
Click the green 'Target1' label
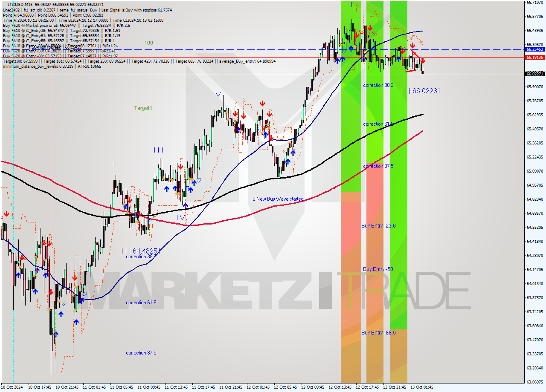(143, 108)
